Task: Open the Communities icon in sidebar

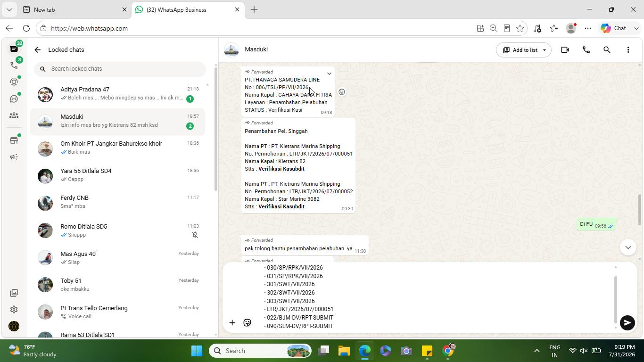Action: (x=14, y=115)
